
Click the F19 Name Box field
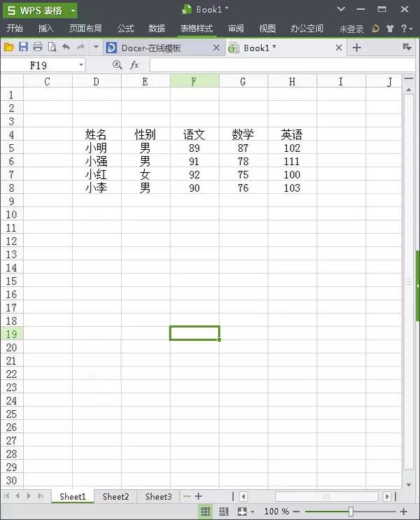click(x=38, y=65)
